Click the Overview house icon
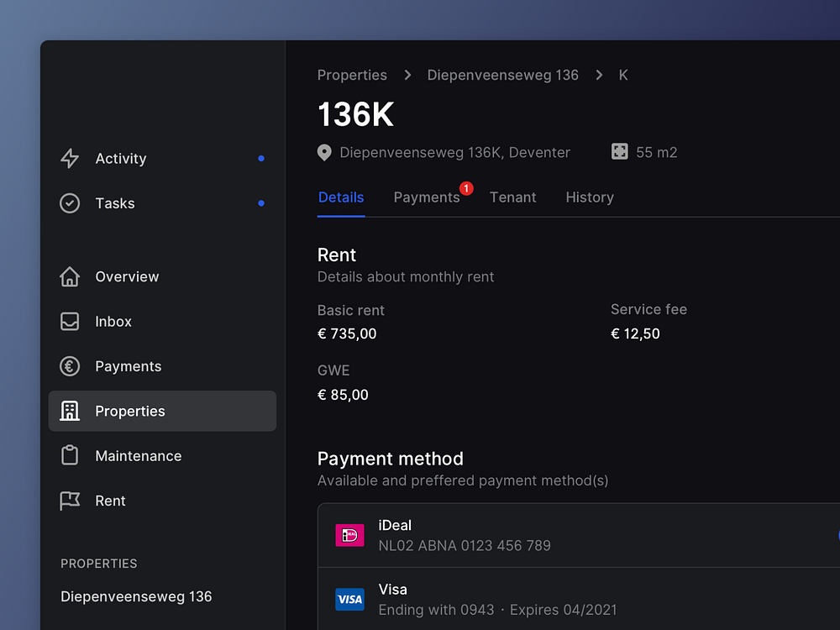Viewport: 840px width, 630px height. pos(70,276)
